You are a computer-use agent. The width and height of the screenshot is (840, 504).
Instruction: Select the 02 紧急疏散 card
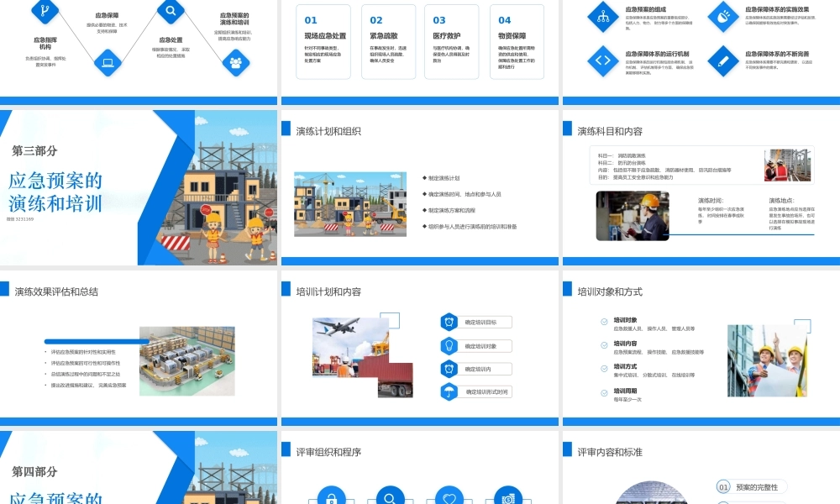(x=388, y=42)
